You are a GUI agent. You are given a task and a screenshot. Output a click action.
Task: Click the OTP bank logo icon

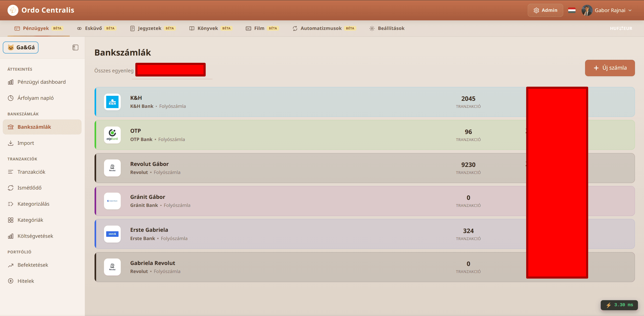point(112,135)
